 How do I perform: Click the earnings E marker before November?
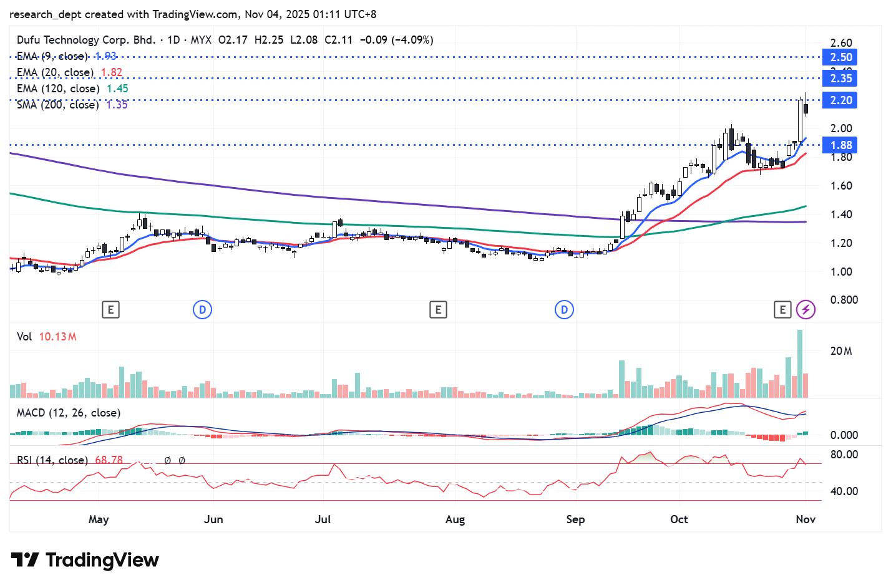(782, 309)
